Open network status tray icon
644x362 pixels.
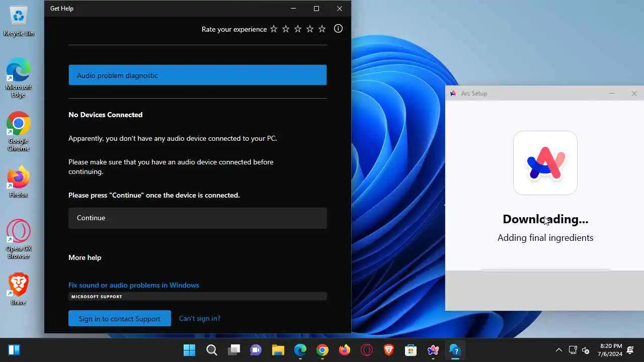pyautogui.click(x=573, y=350)
